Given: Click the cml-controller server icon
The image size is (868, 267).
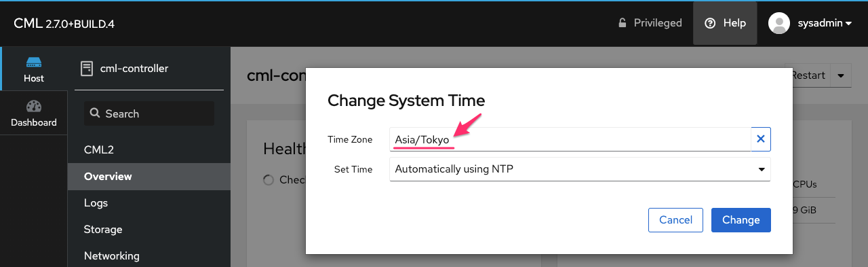Looking at the screenshot, I should (87, 68).
